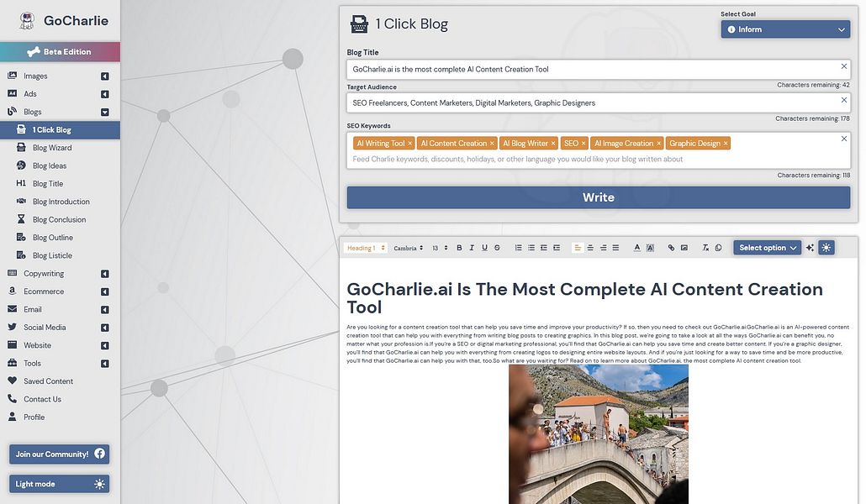Open the Select option dropdown
The image size is (866, 504).
[x=767, y=248]
